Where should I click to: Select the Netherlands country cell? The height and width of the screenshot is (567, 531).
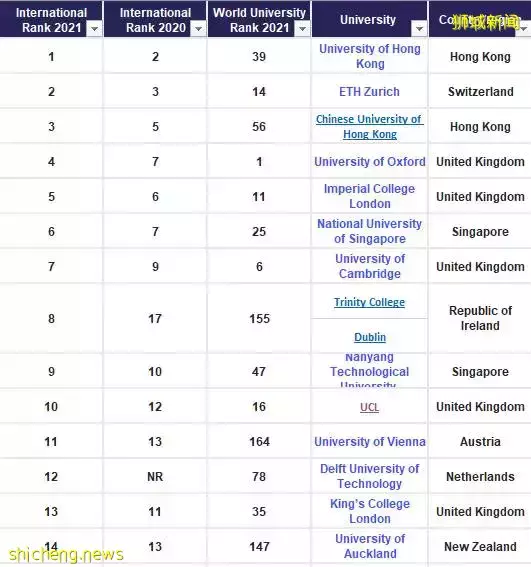click(x=480, y=477)
